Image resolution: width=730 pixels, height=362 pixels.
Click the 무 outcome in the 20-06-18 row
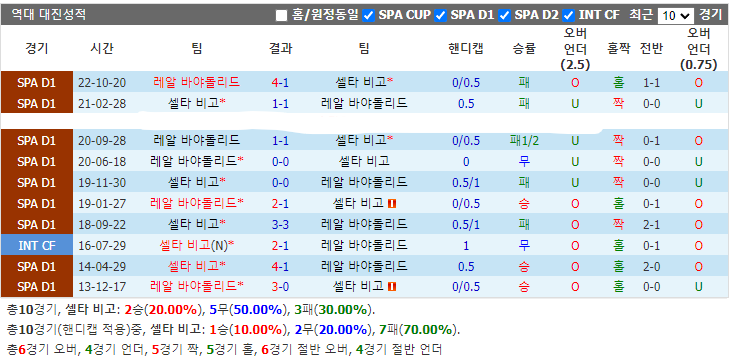pos(524,161)
